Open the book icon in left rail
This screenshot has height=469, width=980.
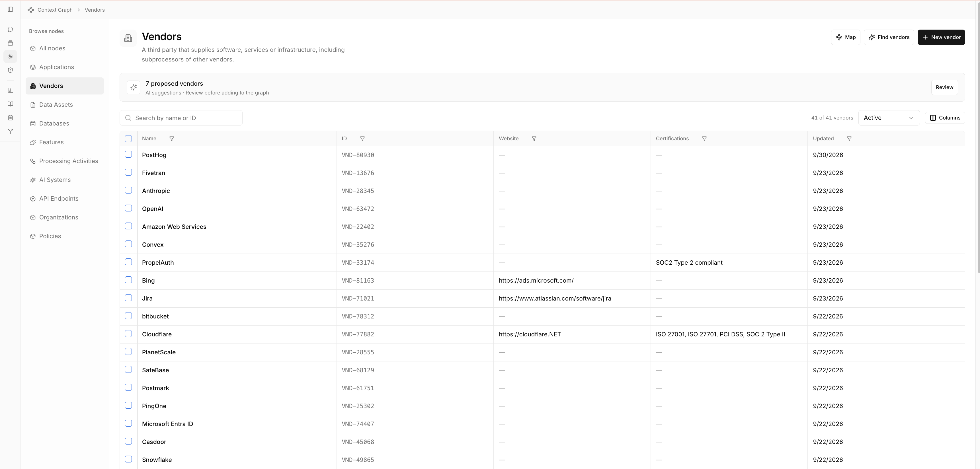[x=10, y=104]
